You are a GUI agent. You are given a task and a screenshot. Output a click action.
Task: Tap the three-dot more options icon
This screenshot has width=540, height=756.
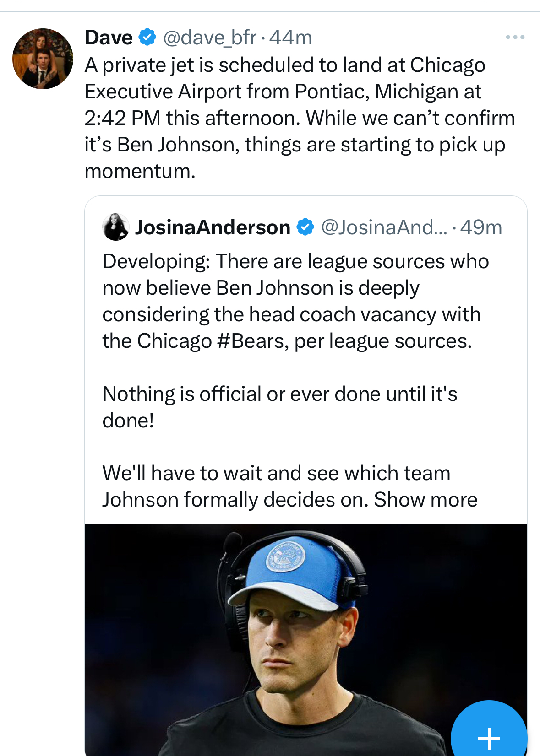(515, 37)
